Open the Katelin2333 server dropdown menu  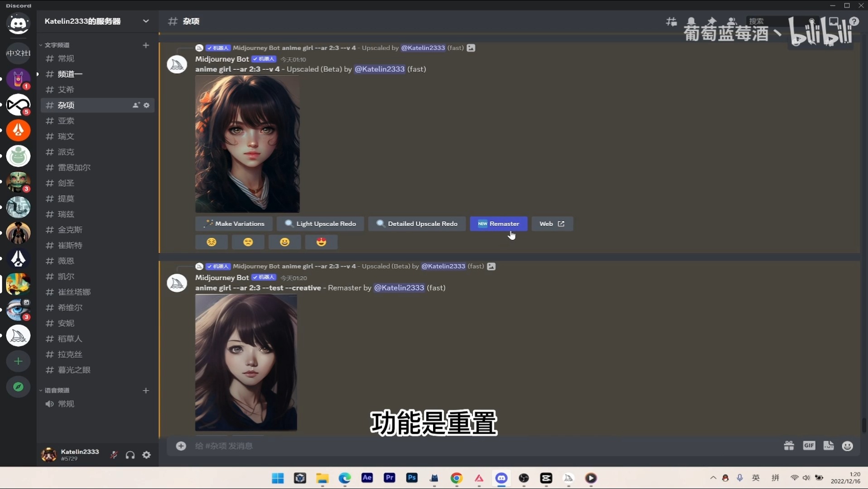(x=145, y=21)
